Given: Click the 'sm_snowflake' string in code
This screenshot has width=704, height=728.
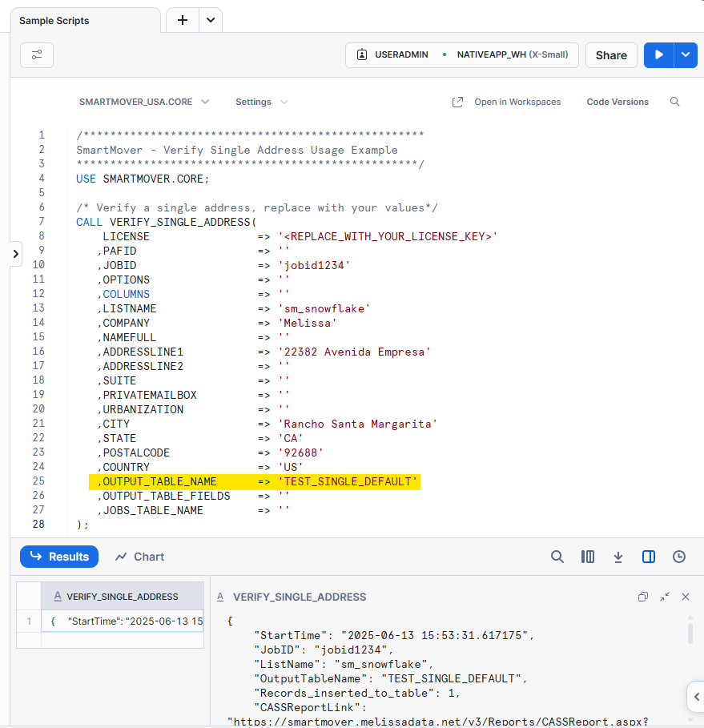Looking at the screenshot, I should (324, 308).
